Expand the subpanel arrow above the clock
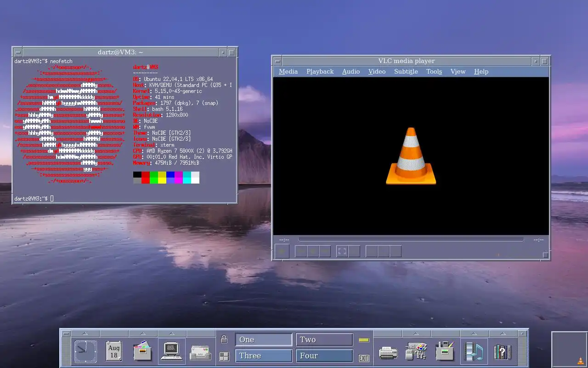 click(x=85, y=333)
